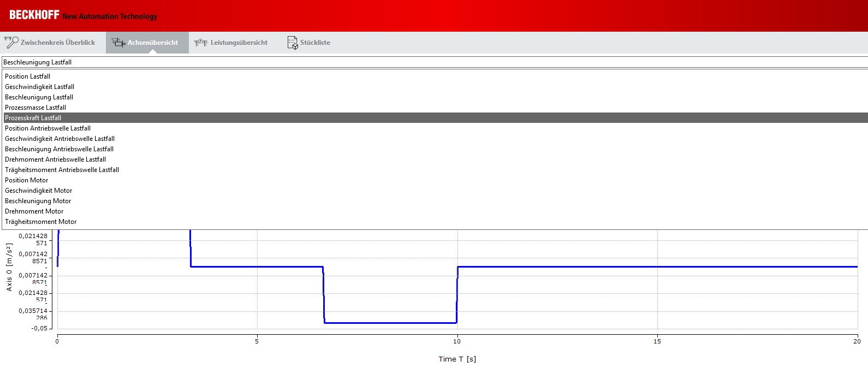
Task: Open the Zwischenkreis Überblick tab
Action: click(x=53, y=42)
